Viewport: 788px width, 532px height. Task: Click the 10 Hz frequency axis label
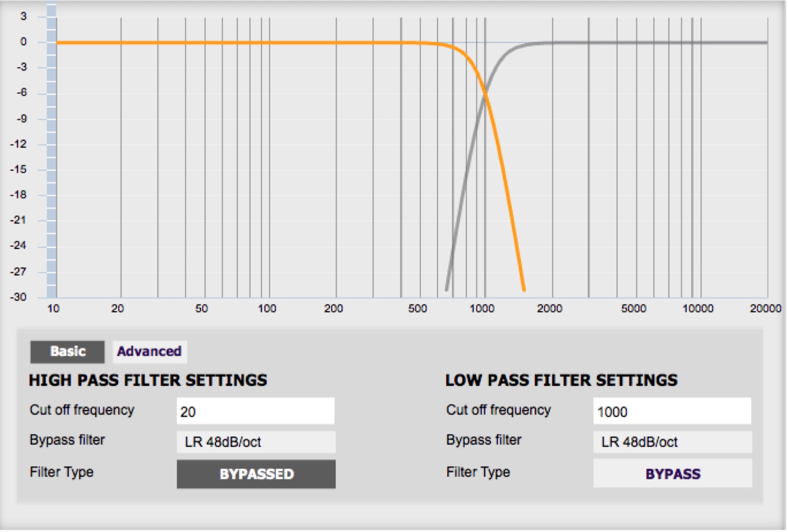point(53,309)
